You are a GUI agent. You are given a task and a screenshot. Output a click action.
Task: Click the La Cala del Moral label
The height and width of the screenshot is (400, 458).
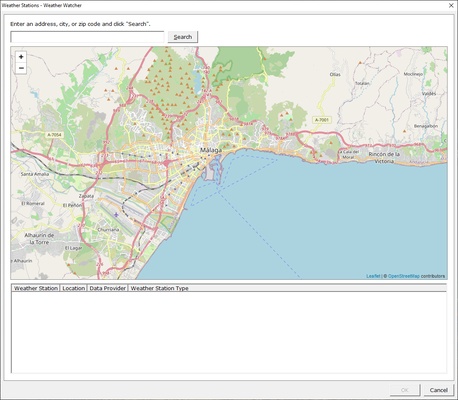[x=348, y=154]
